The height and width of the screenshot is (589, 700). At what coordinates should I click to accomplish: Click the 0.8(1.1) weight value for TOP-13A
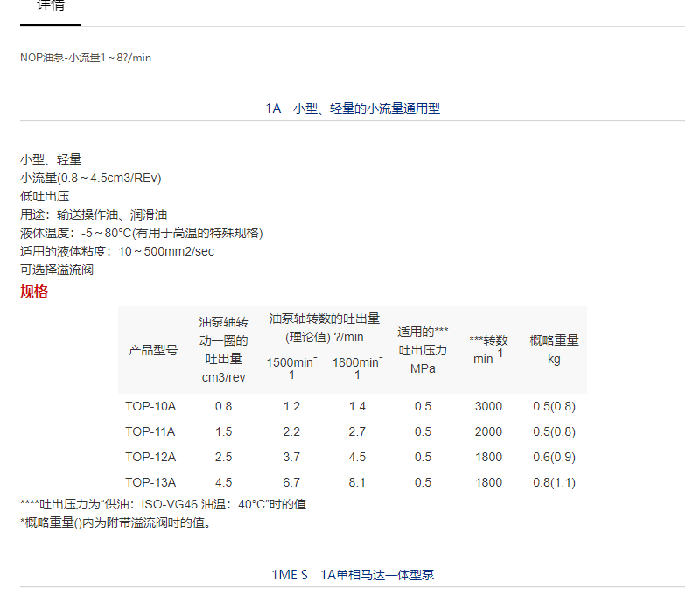(554, 482)
